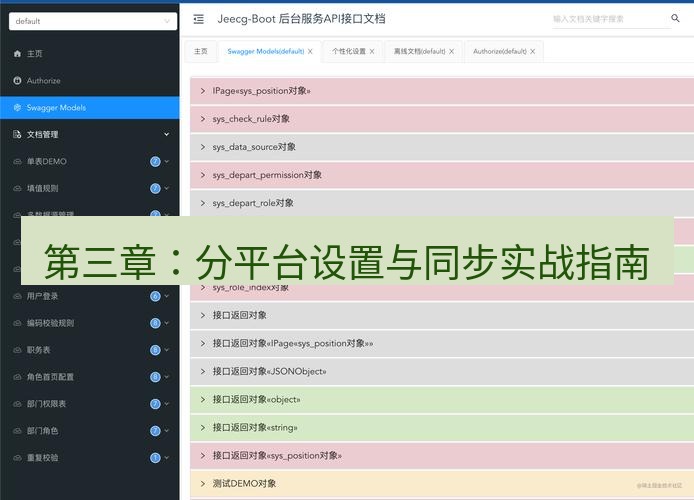Click the count badge on 部门角色
Image resolution: width=694 pixels, height=500 pixels.
[155, 431]
